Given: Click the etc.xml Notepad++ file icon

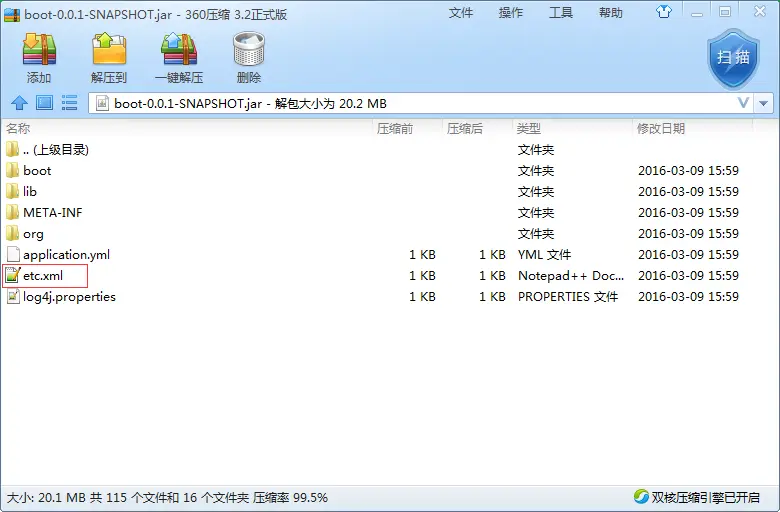Looking at the screenshot, I should pos(13,275).
